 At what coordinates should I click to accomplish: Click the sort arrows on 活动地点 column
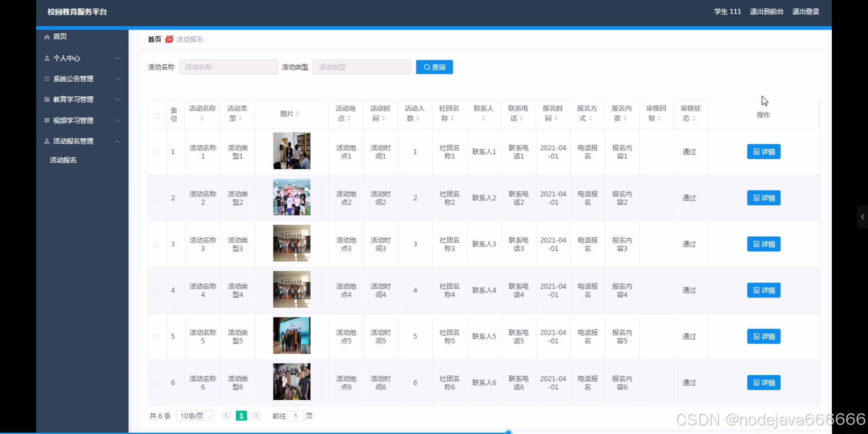click(349, 118)
